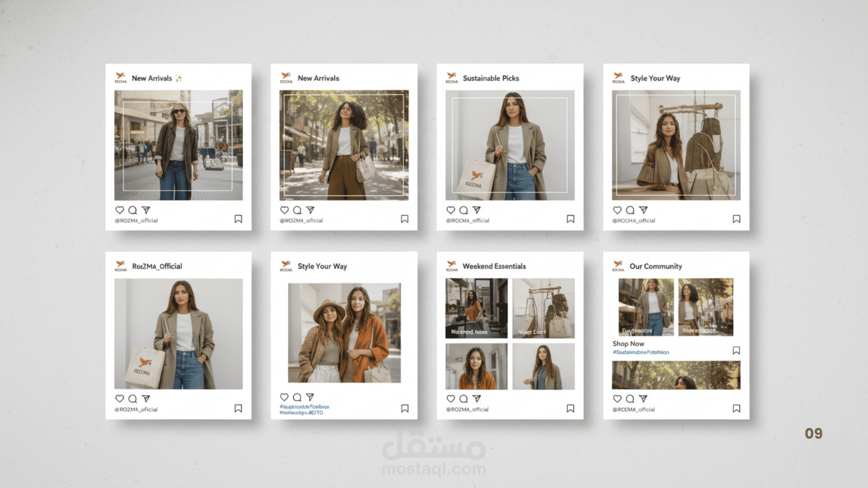Screen dimensions: 868x488
Task: Select the Sustainable Picks tote bag photo
Action: click(x=509, y=145)
